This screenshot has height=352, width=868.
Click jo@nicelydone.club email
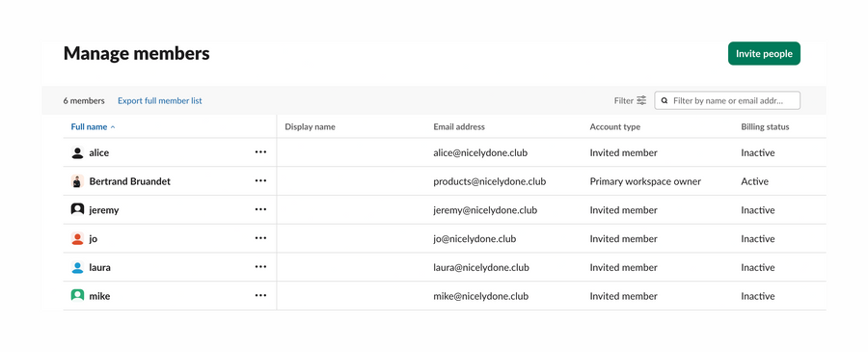point(475,239)
